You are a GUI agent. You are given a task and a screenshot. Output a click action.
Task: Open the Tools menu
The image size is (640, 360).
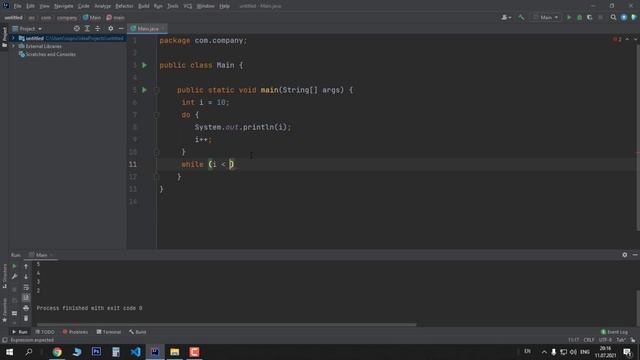tap(173, 6)
